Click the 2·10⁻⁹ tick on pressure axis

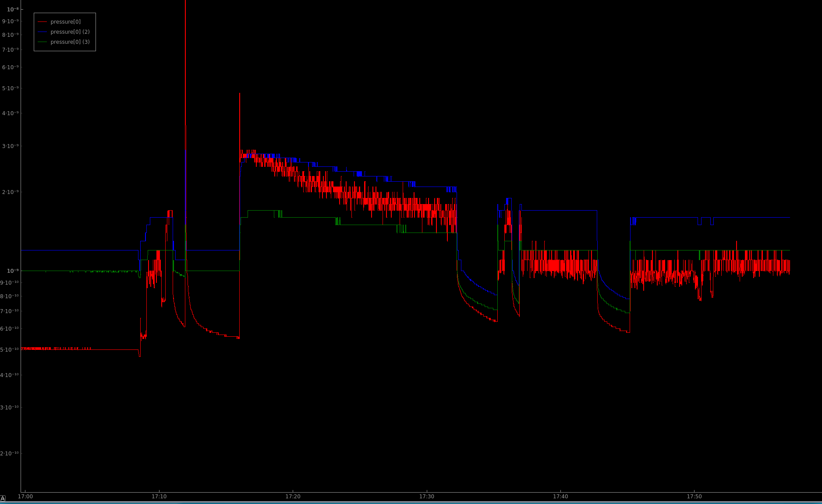click(11, 192)
